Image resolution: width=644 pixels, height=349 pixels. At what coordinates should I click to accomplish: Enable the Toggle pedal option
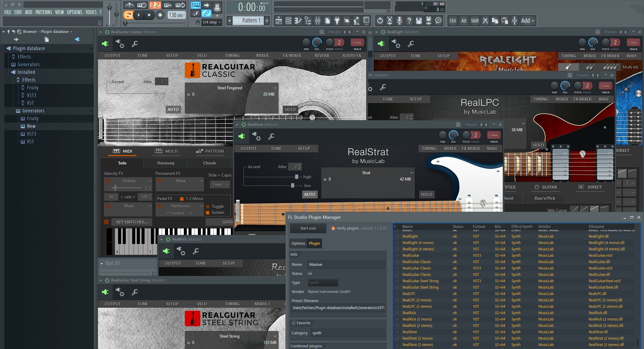[208, 206]
